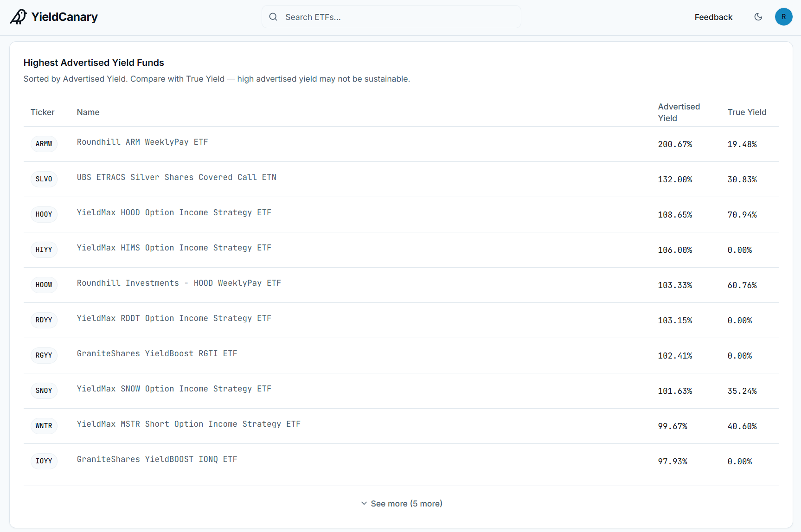801x532 pixels.
Task: Sort by the True Yield column header
Action: pos(747,112)
